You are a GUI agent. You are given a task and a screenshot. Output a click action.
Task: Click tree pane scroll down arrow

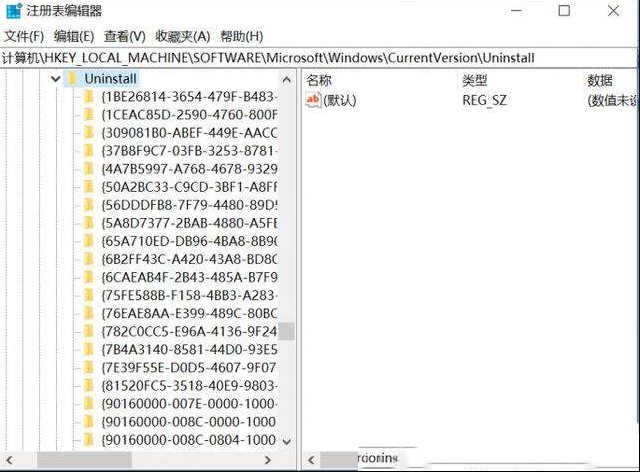coord(287,441)
